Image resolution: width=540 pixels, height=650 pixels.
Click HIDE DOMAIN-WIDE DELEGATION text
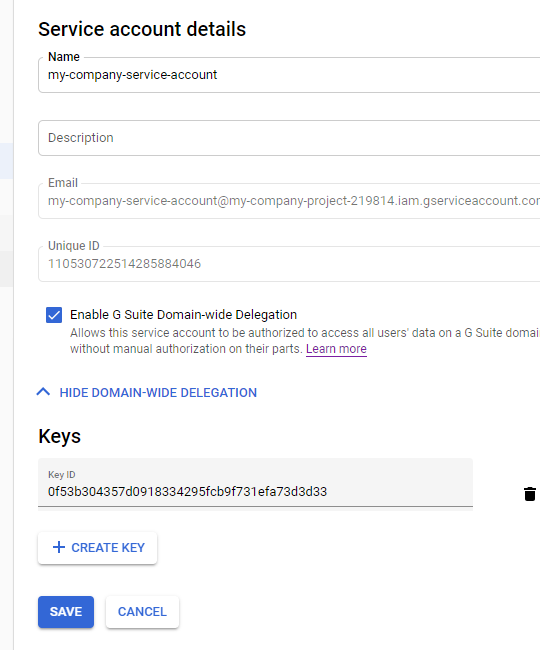coord(158,393)
